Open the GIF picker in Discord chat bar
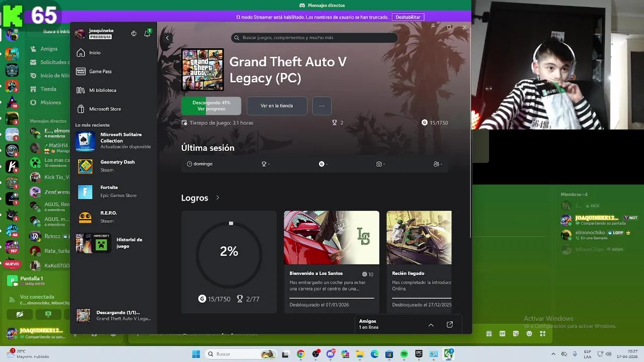The image size is (644, 362). [502, 334]
